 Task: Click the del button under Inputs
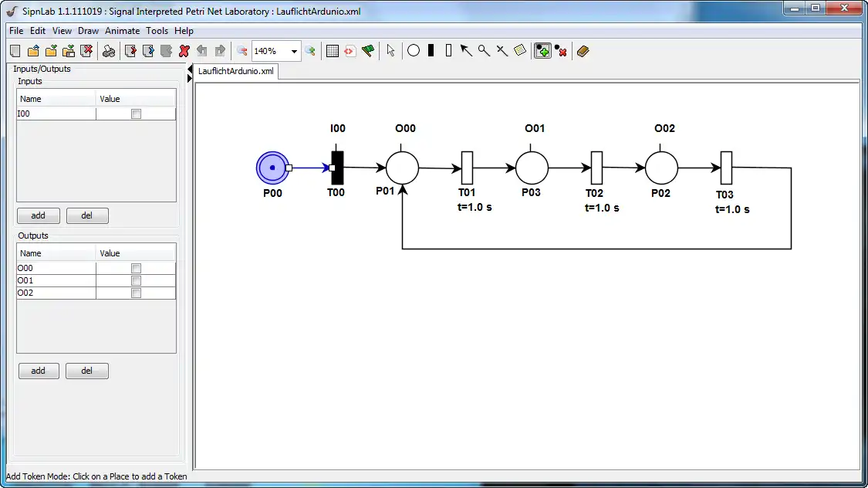(87, 215)
